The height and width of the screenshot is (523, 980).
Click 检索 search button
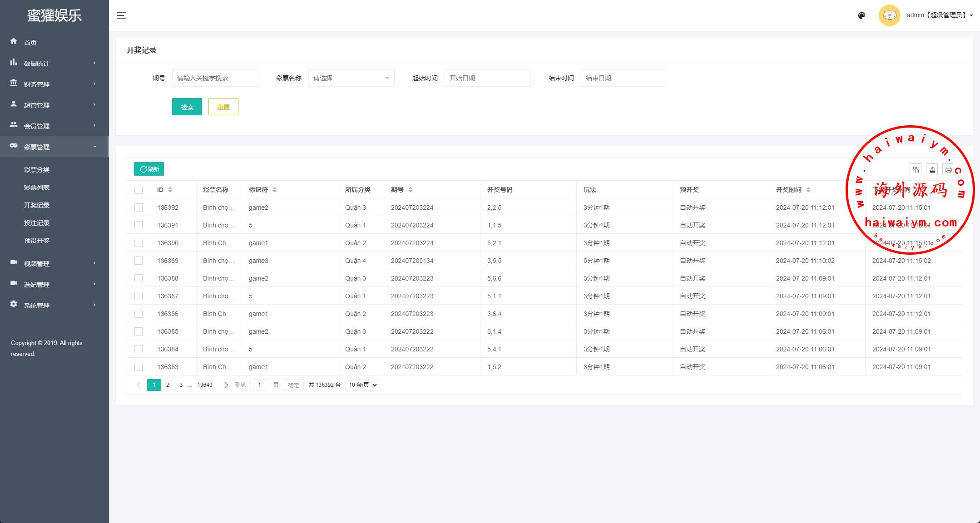tap(187, 106)
